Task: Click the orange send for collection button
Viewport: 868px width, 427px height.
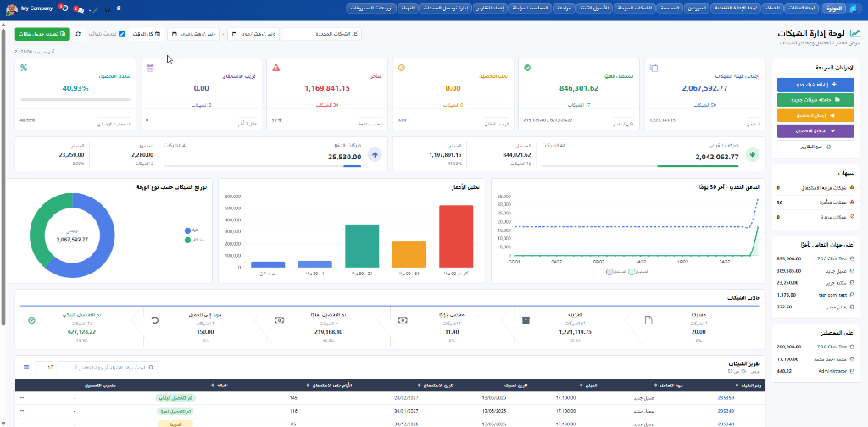Action: [815, 115]
